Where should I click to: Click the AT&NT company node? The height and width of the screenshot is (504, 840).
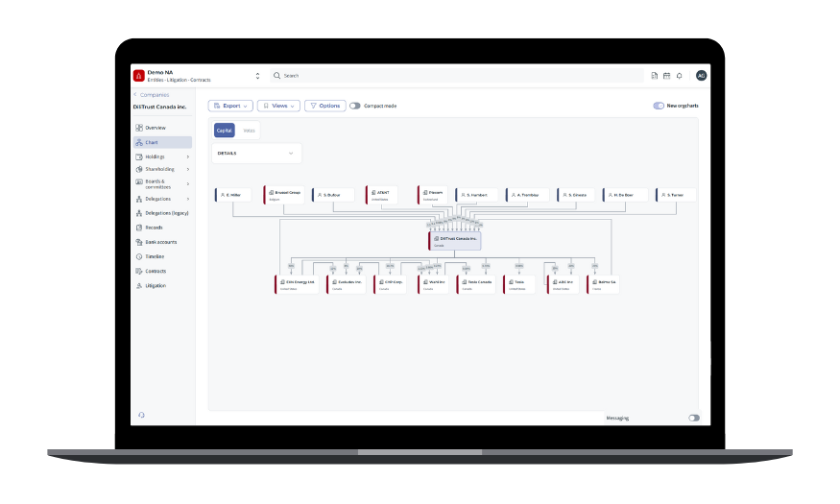[x=382, y=195]
